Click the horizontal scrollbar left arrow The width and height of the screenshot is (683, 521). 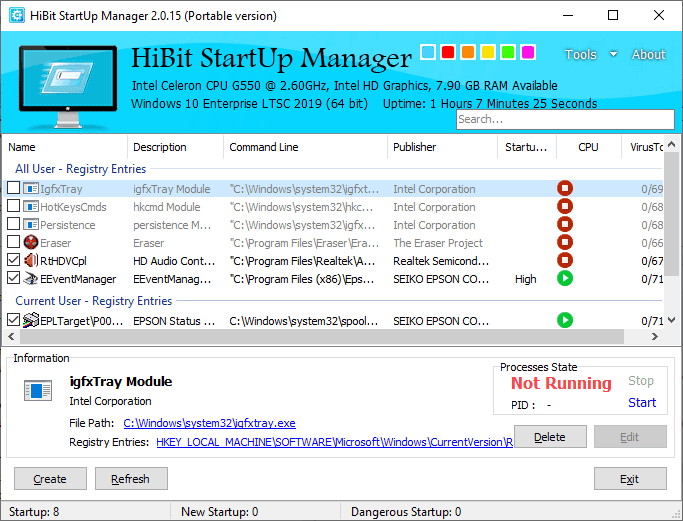[x=11, y=336]
